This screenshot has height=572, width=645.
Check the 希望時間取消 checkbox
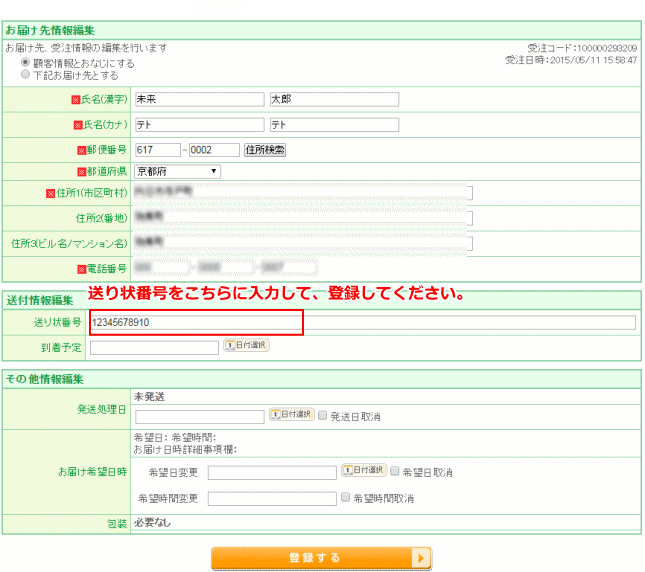point(346,497)
